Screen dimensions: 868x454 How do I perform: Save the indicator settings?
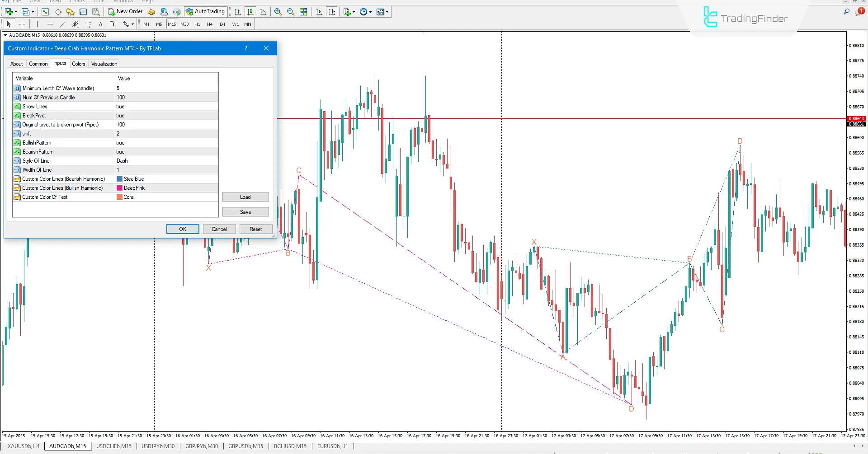click(x=245, y=212)
